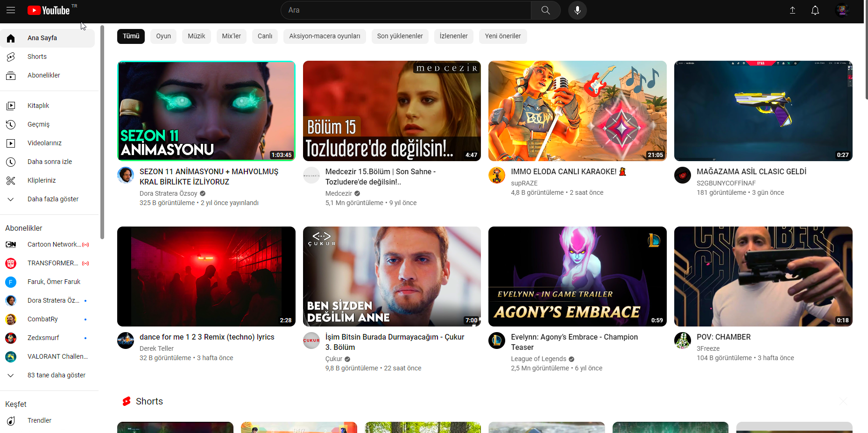
Task: Dismiss the Shorts shelf close button
Action: coord(843,401)
